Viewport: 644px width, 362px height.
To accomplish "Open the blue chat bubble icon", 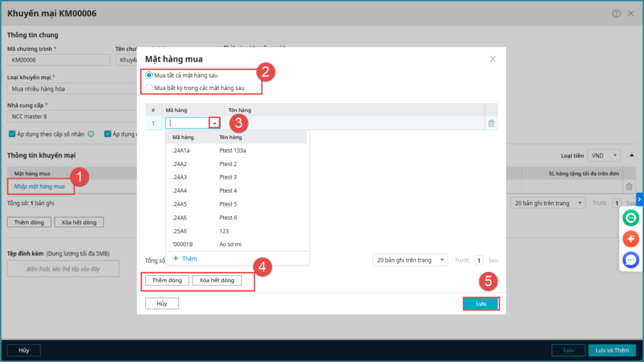I will pos(631,260).
